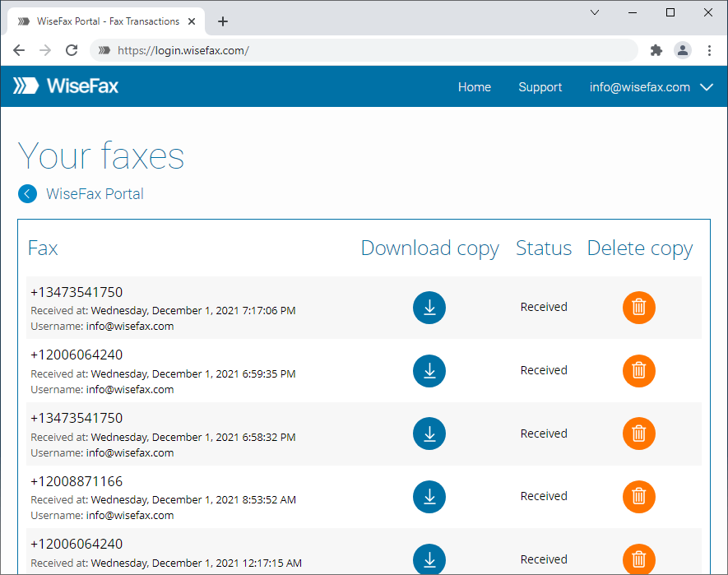
Task: Close the WiseFax Portal tab
Action: coord(192,21)
